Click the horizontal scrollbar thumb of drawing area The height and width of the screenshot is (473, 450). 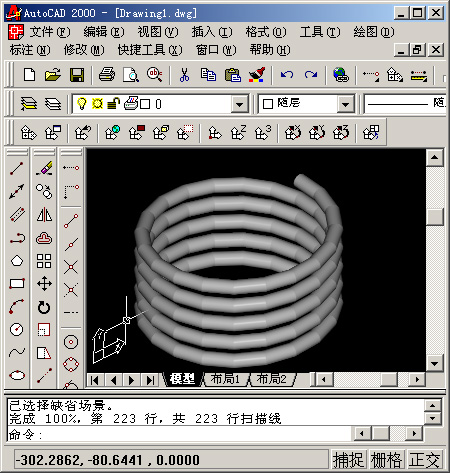[x=389, y=379]
